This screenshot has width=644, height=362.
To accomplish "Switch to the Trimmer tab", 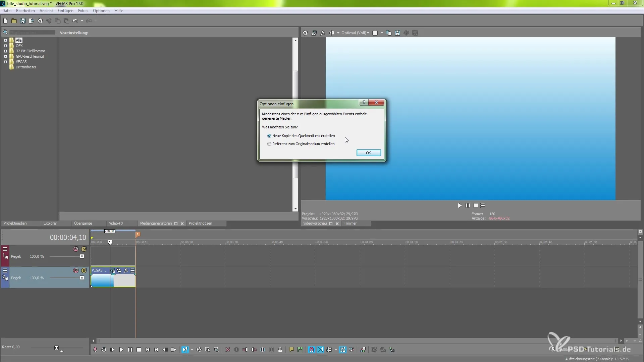I will 350,223.
